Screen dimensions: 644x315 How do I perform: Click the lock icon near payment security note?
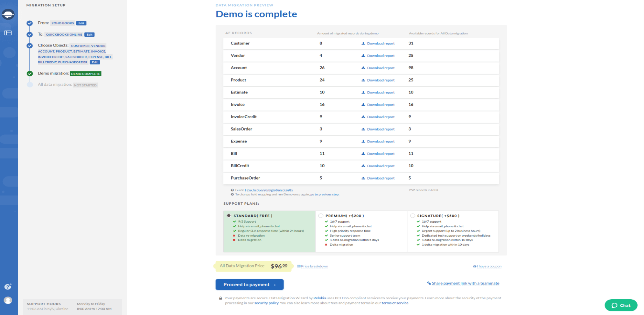click(x=220, y=298)
